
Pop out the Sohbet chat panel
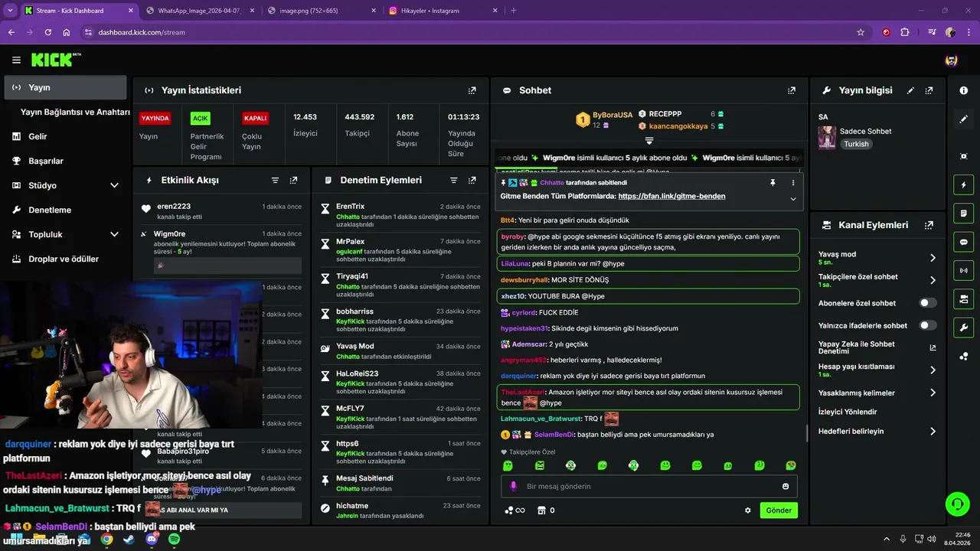pyautogui.click(x=792, y=90)
